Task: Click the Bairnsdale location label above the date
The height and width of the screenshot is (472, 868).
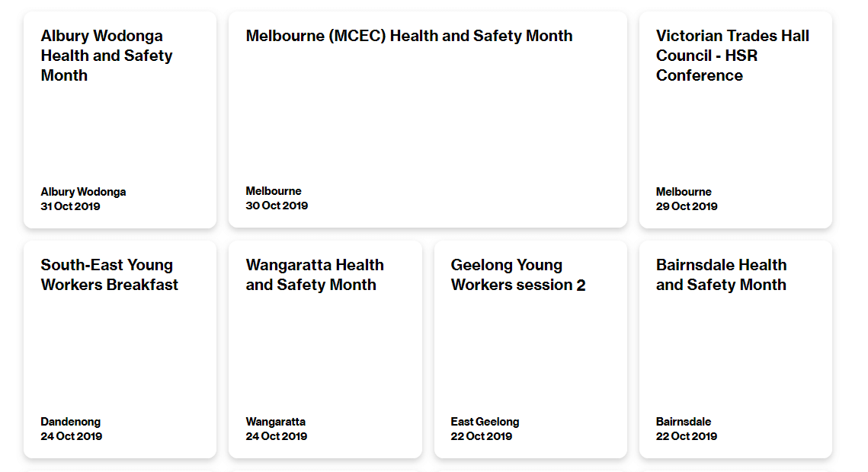Action: pyautogui.click(x=684, y=422)
